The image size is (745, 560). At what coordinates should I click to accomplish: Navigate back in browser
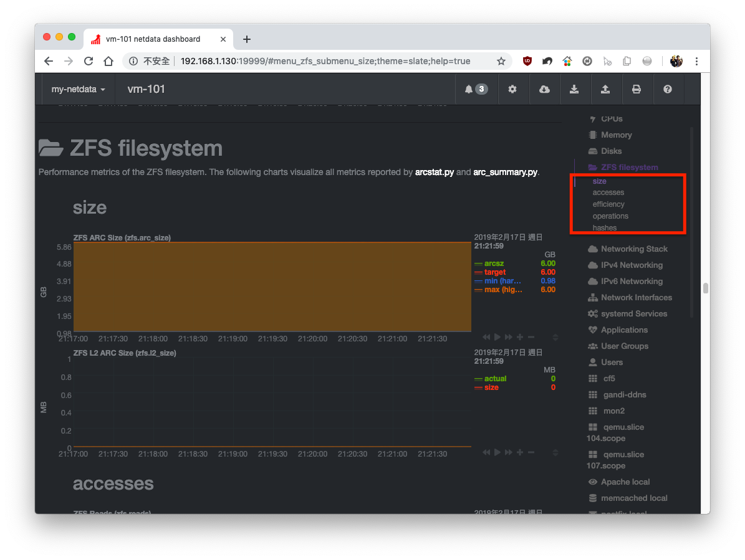(49, 61)
